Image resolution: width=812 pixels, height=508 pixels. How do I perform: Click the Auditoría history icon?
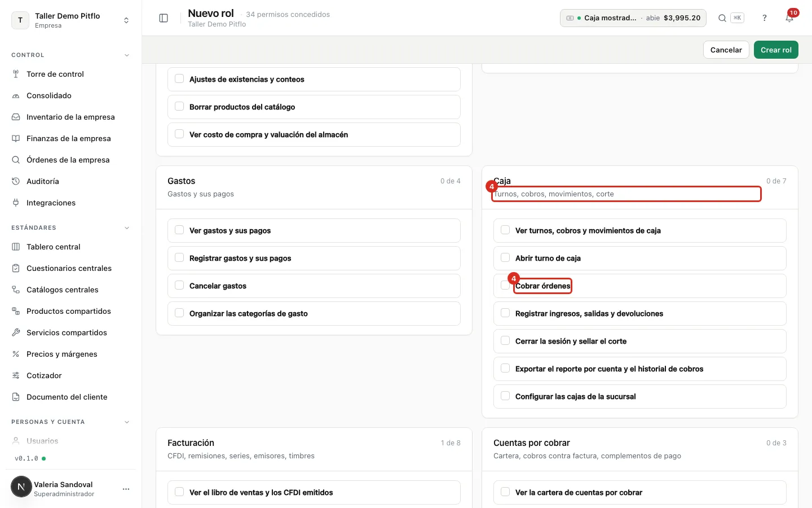point(16,181)
